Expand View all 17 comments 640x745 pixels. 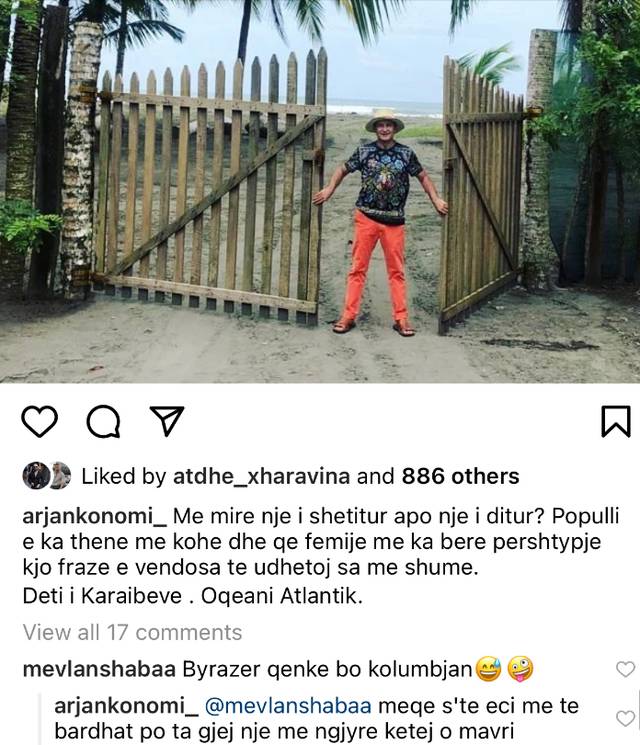[133, 632]
